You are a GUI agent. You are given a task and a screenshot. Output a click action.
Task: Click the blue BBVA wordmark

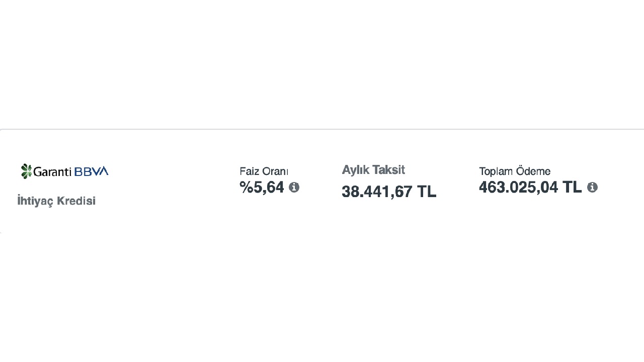pos(91,171)
